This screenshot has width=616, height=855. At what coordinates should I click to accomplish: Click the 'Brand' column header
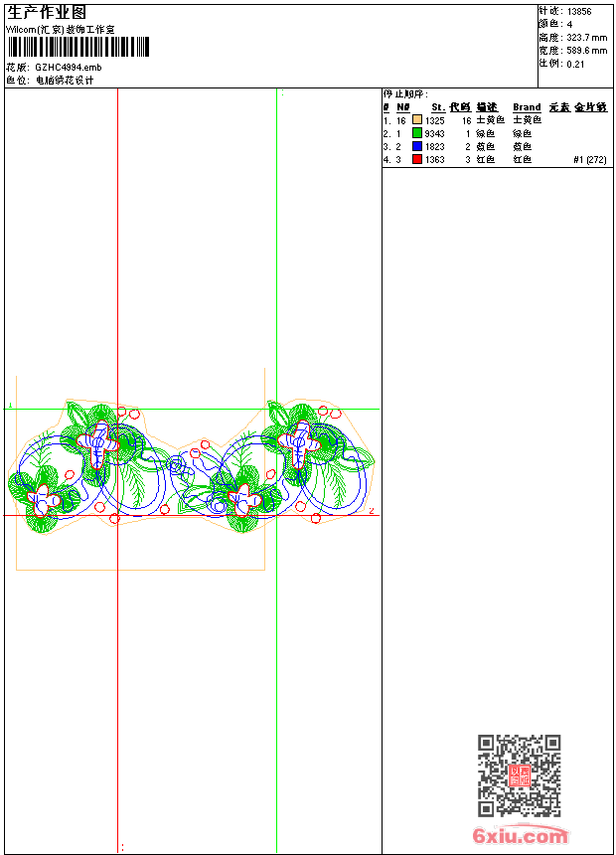pos(527,107)
